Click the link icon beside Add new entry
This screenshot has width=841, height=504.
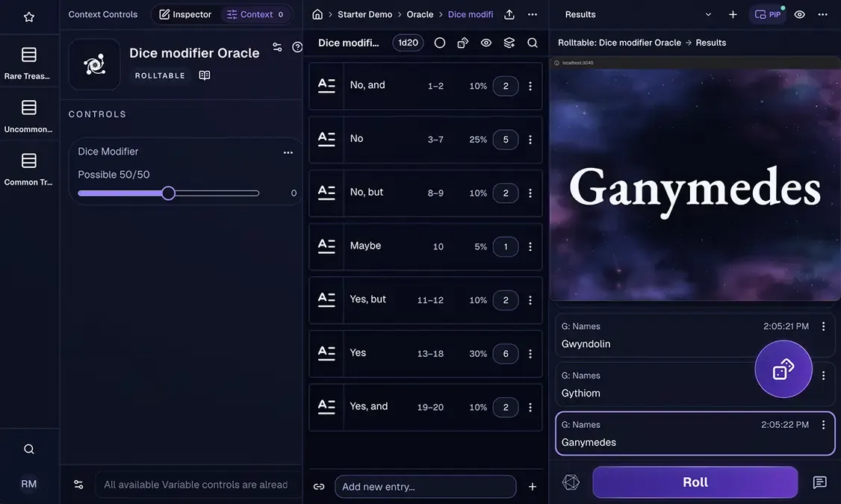[319, 486]
